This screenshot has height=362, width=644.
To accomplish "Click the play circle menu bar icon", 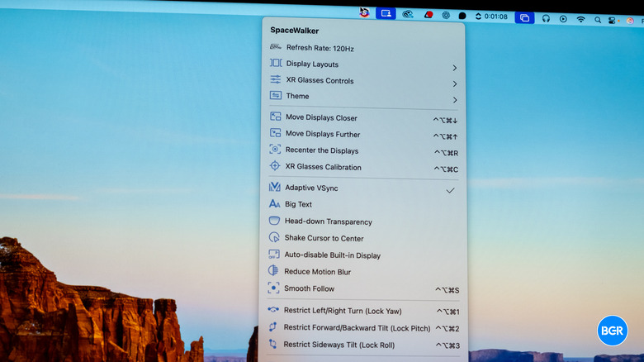I will point(563,19).
